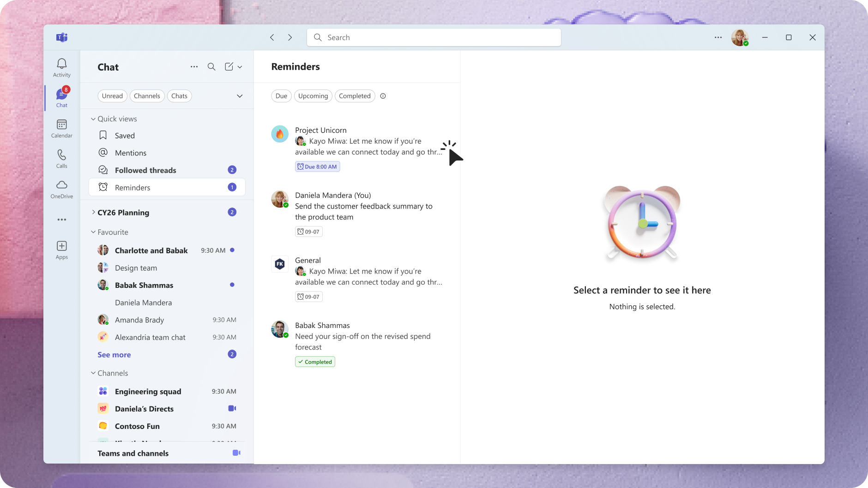Toggle the Unread filter chip
868x488 pixels.
112,96
